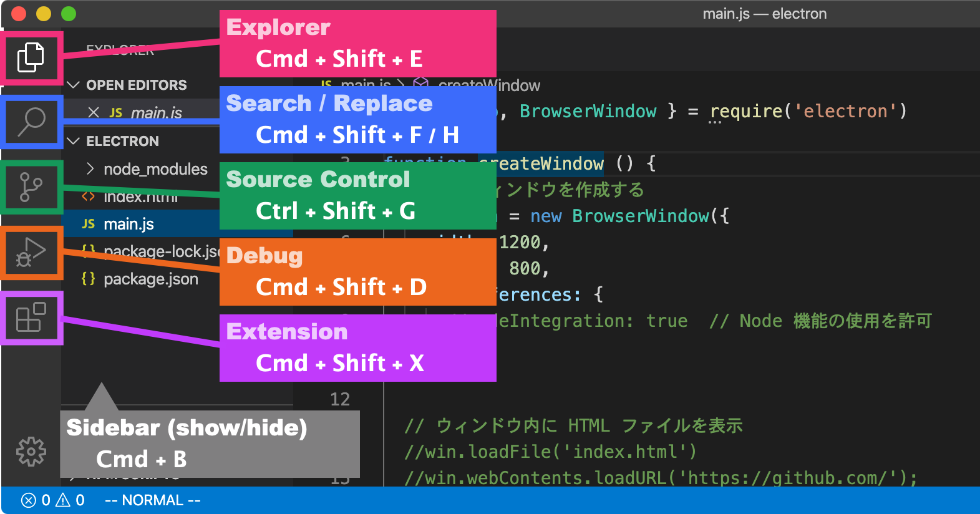Open main.js in the Electron file tree
This screenshot has height=514, width=980.
[129, 224]
